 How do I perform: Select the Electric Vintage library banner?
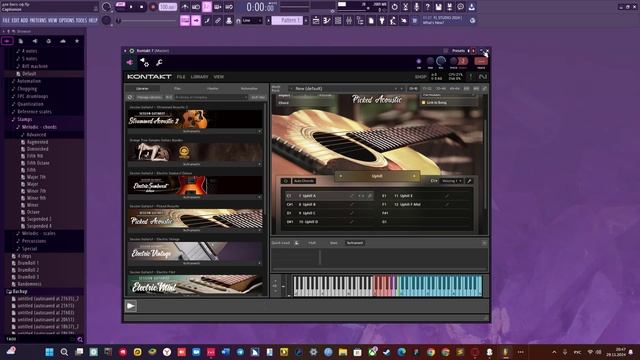[195, 252]
